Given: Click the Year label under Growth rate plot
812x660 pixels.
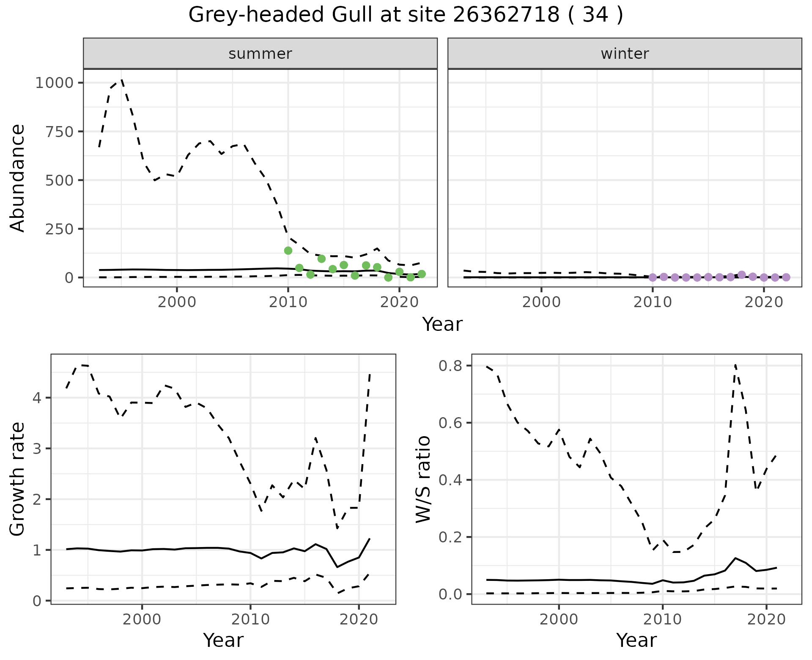Looking at the screenshot, I should click(223, 640).
